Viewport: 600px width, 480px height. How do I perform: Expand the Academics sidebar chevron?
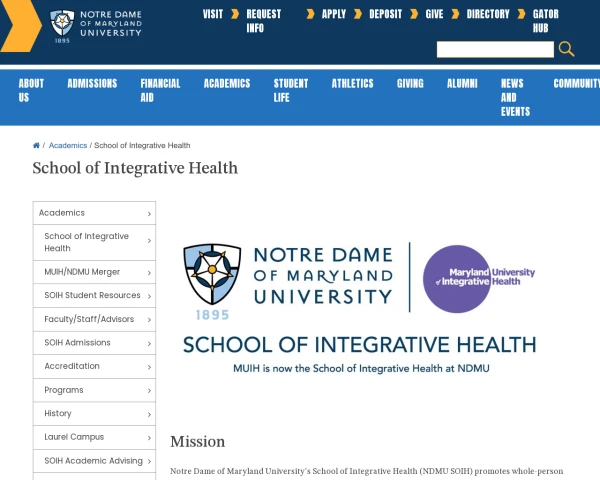[149, 214]
